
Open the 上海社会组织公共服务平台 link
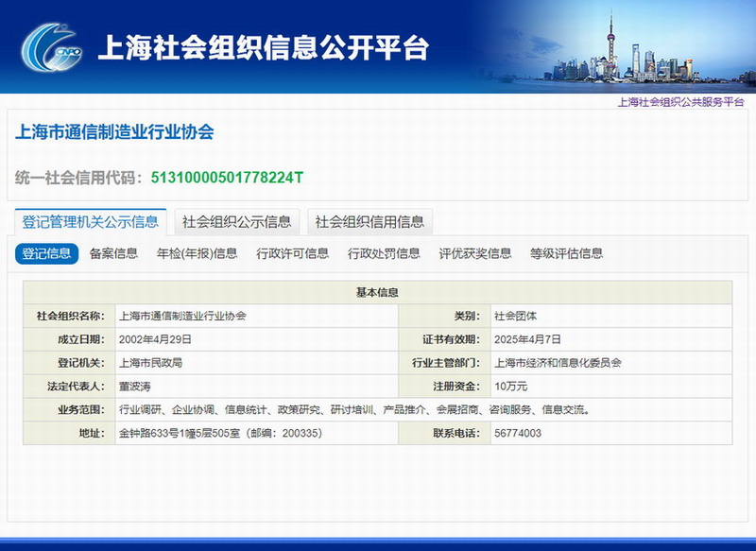coord(680,101)
